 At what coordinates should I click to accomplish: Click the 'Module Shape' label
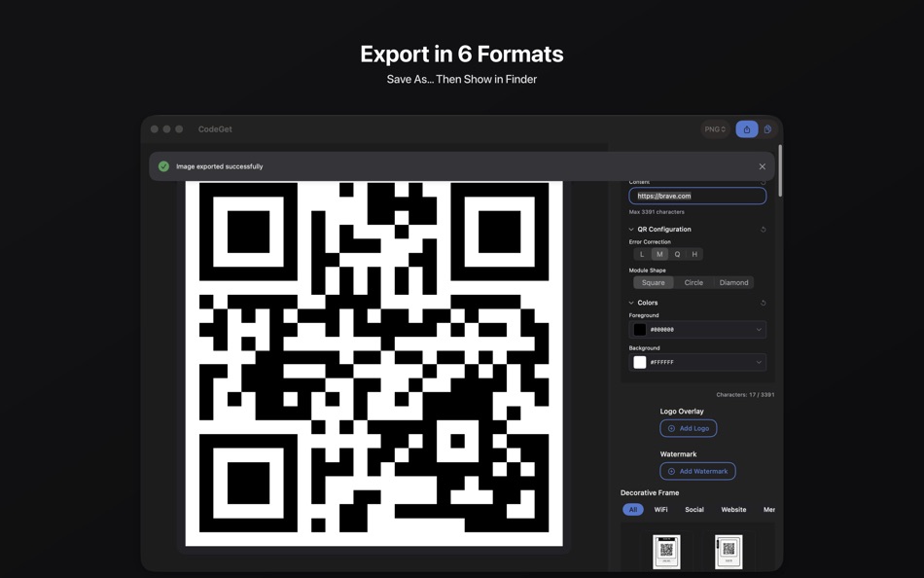[647, 271]
